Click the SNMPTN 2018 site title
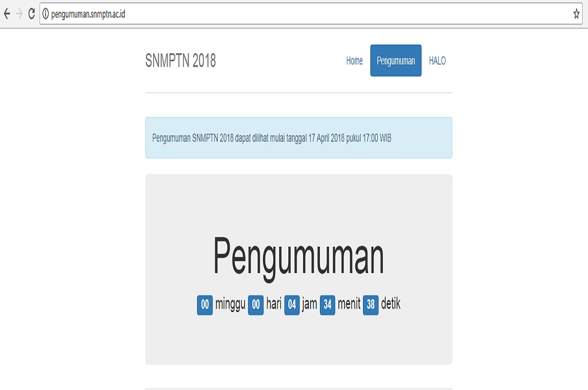The image size is (588, 390). point(180,61)
